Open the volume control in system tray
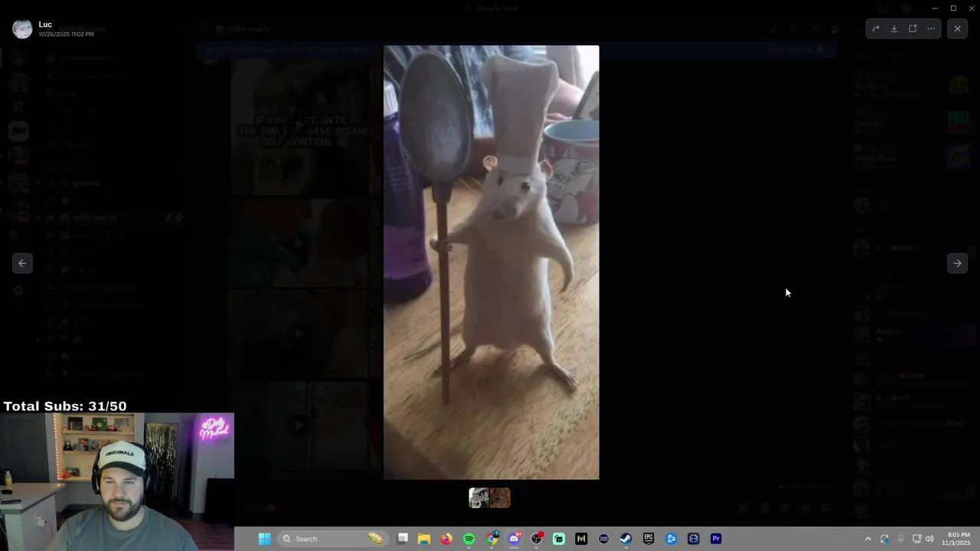The width and height of the screenshot is (980, 551). click(x=929, y=539)
